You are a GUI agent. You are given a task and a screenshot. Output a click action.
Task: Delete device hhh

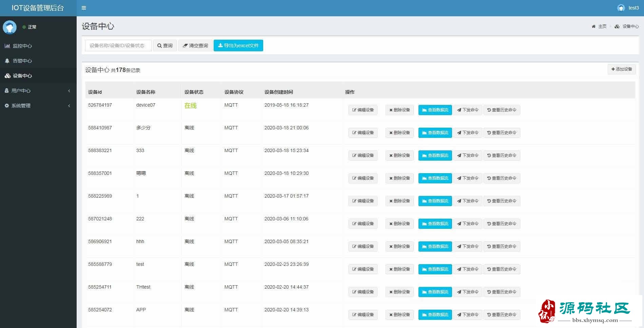(x=399, y=247)
